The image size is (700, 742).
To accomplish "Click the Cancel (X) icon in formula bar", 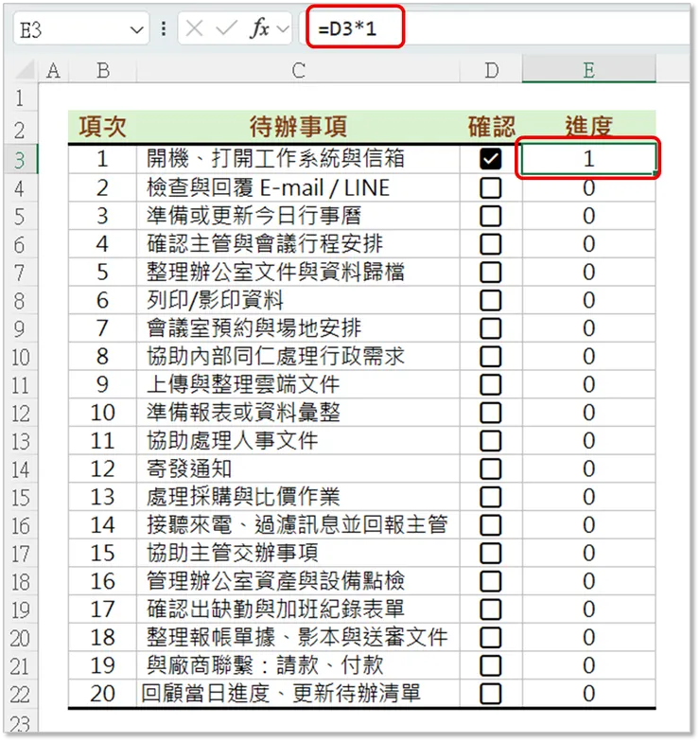I will 195,29.
